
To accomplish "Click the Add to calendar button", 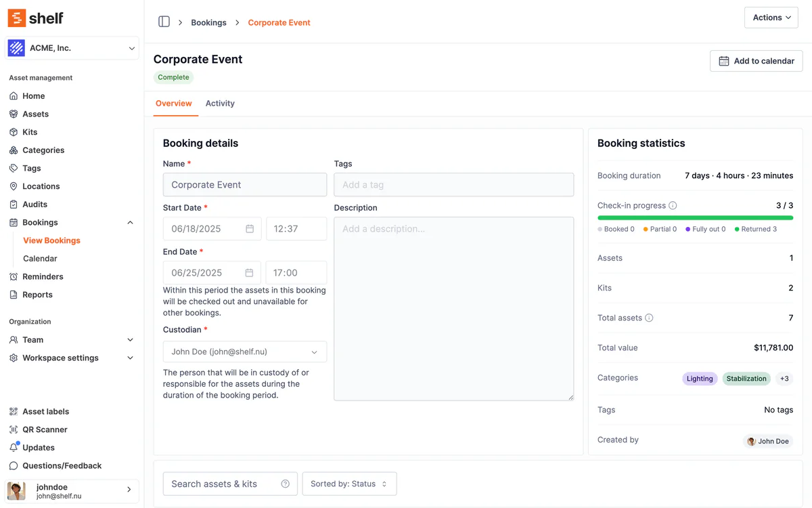I will (757, 61).
